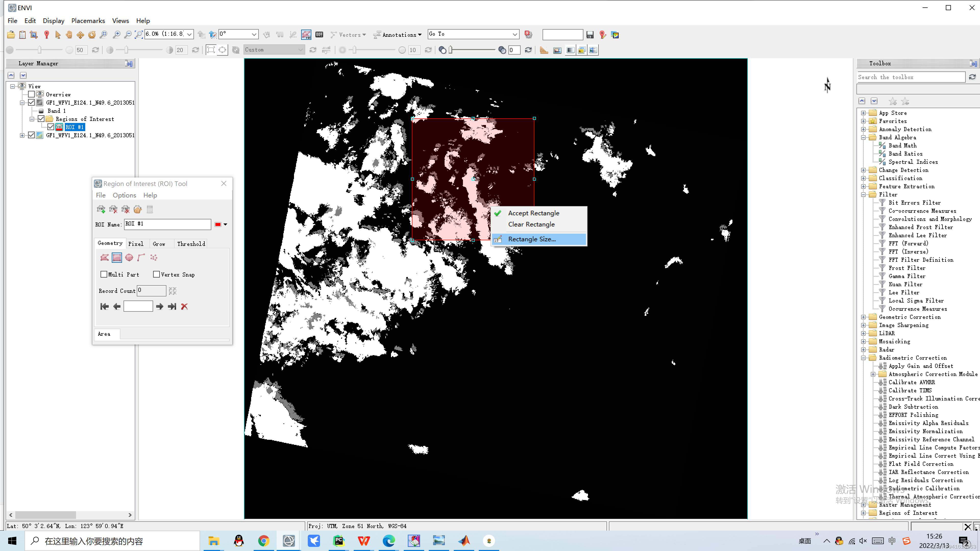This screenshot has width=980, height=551.
Task: Uncheck the ROI #1 layer checkbox
Action: (51, 127)
